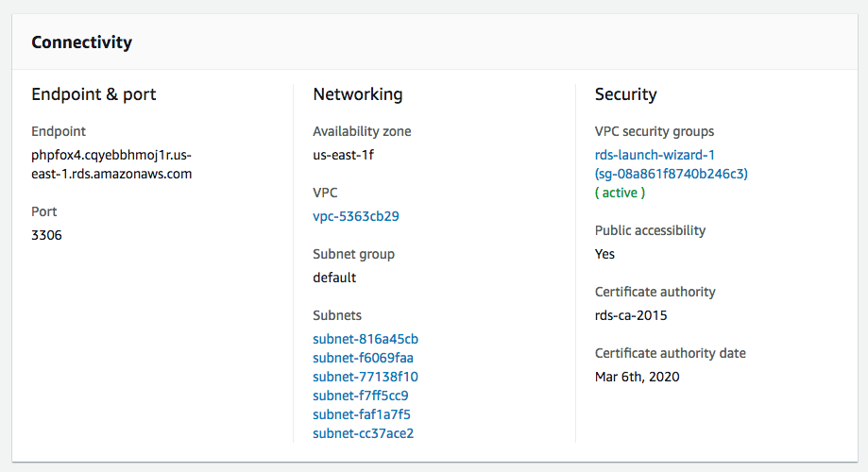Click the Endpoint & port heading
The image size is (868, 472).
tap(94, 94)
